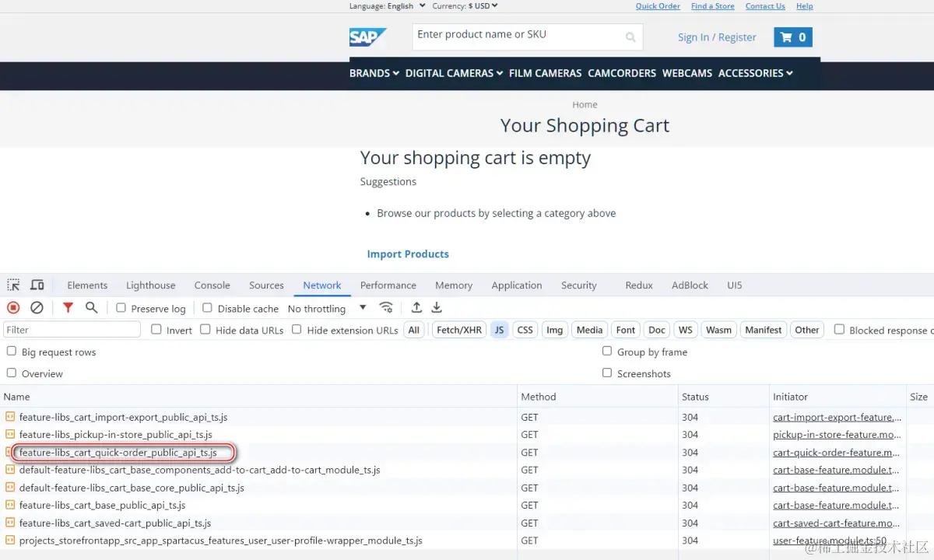The width and height of the screenshot is (934, 560).
Task: Open cart-base-feature initiator of feature-libs_cart_base_public_api row
Action: pos(836,506)
